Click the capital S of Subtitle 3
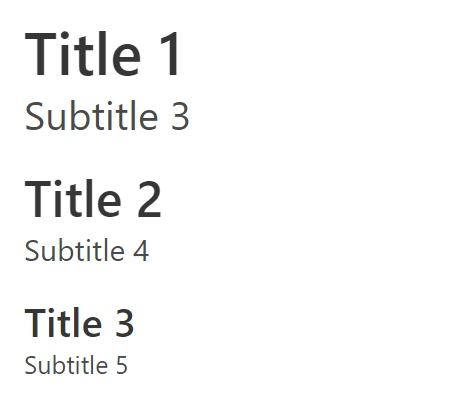The height and width of the screenshot is (402, 463). tap(33, 116)
